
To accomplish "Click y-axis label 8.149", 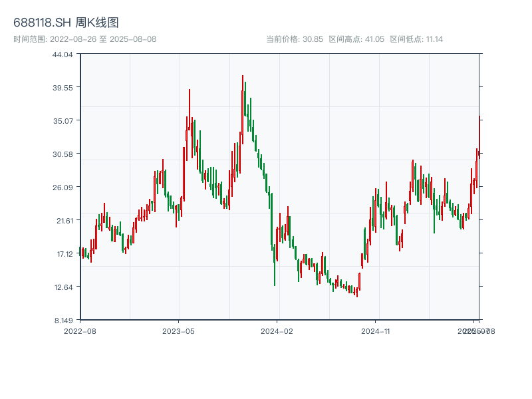I will coord(63,321).
